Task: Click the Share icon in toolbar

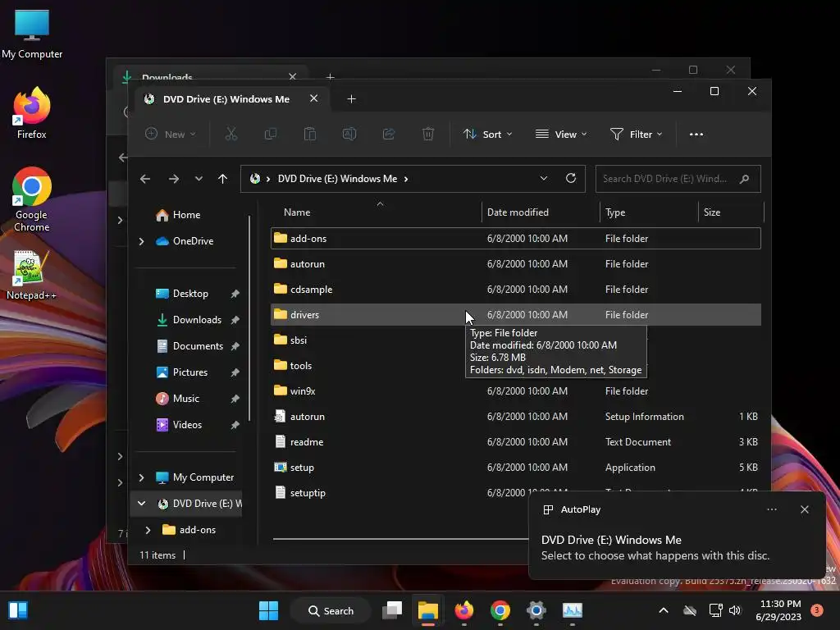Action: tap(389, 134)
